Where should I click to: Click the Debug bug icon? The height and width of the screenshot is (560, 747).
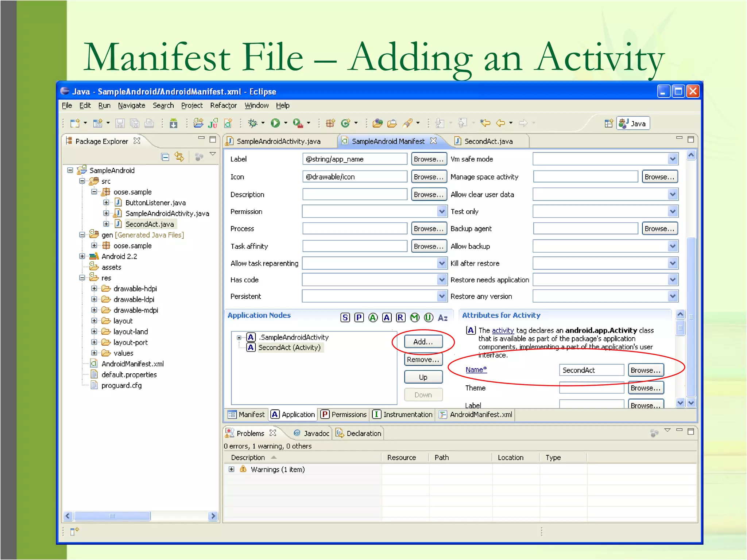252,123
